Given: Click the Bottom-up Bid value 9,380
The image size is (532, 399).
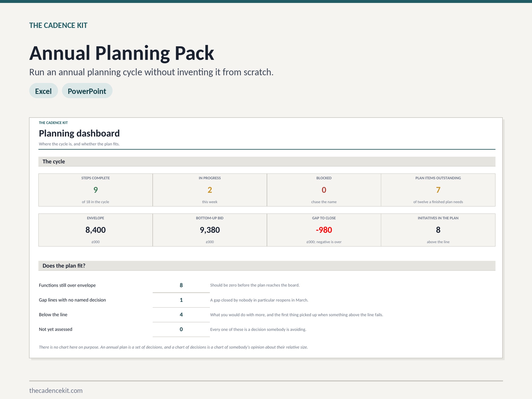Looking at the screenshot, I should click(210, 230).
